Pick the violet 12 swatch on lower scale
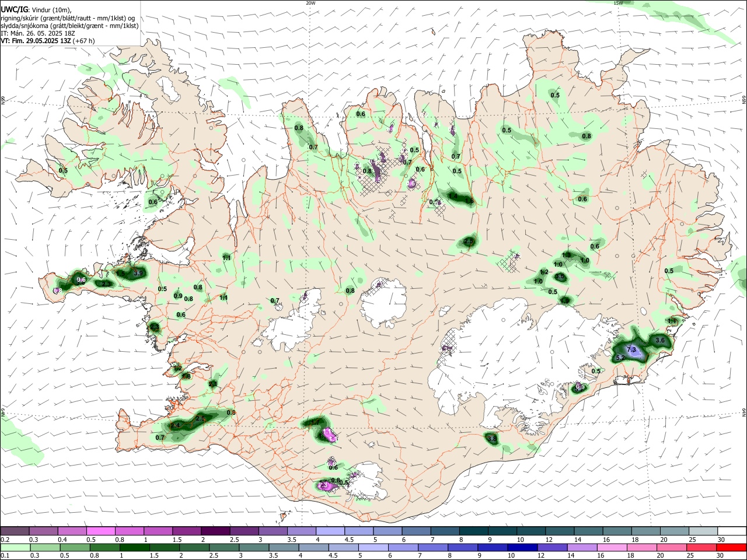The height and width of the screenshot is (560, 747). [x=552, y=547]
